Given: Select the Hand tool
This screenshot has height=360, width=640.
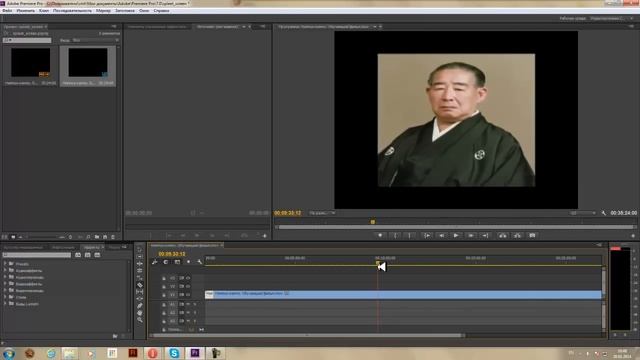Looking at the screenshot, I should click(x=140, y=313).
